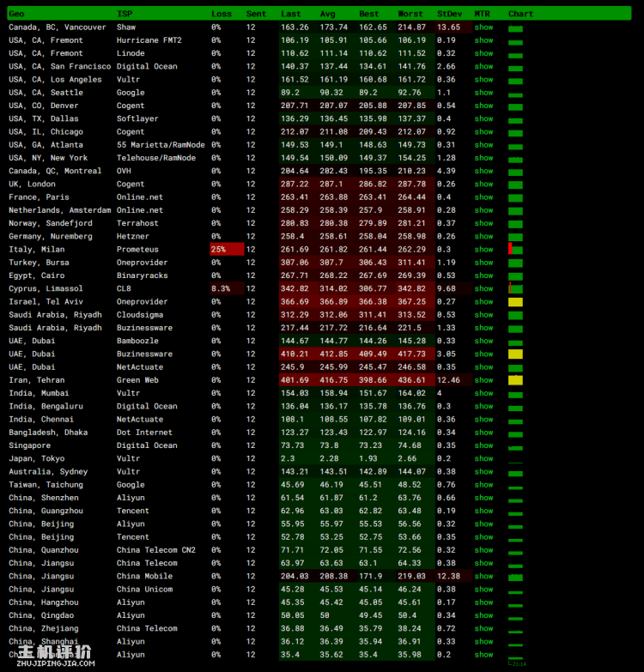The height and width of the screenshot is (672, 644).
Task: Click show link for London Cogent row
Action: pyautogui.click(x=483, y=184)
